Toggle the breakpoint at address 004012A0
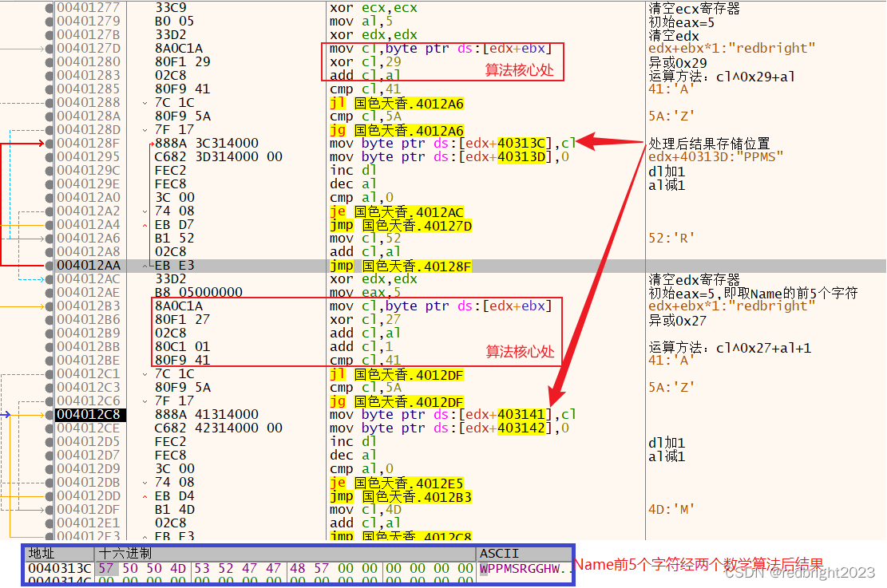Screen dimensions: 887x588 pos(49,198)
